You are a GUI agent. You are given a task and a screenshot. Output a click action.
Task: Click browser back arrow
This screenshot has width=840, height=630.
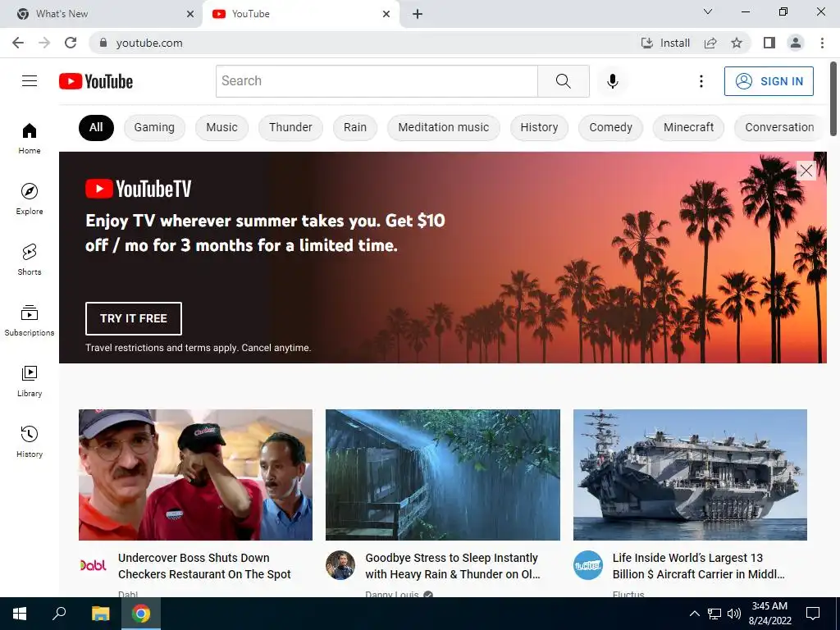pos(18,43)
